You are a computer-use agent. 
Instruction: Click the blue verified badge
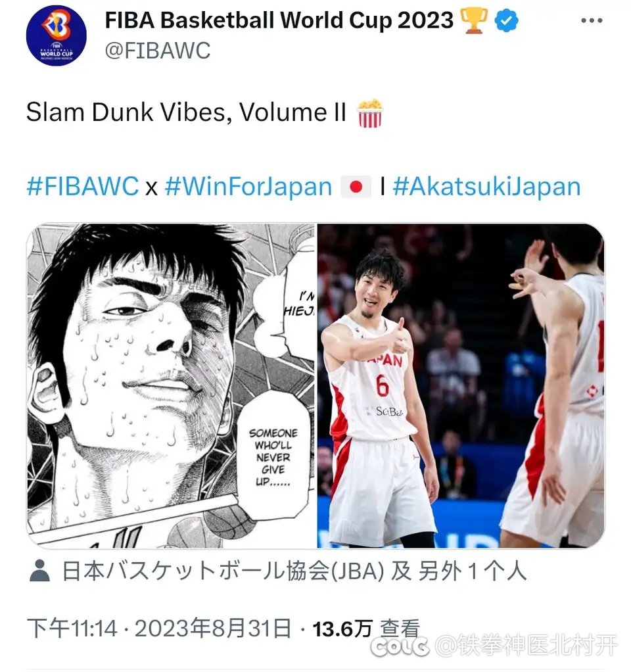(x=506, y=20)
